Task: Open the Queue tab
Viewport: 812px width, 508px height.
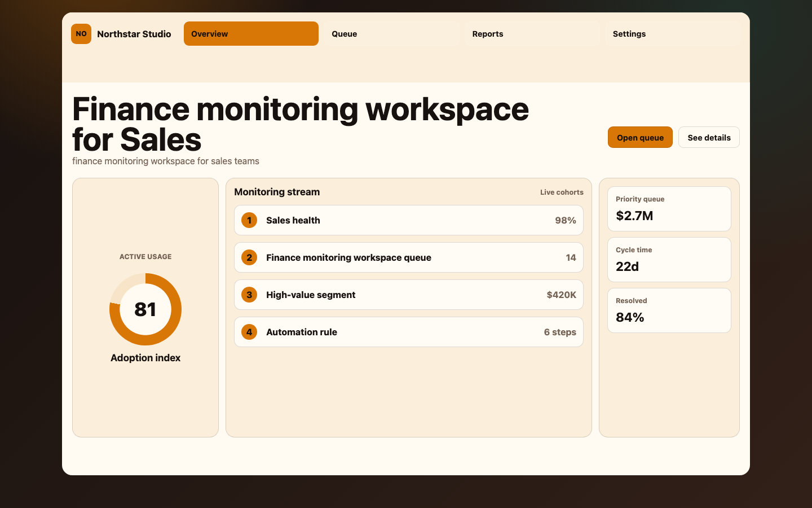Action: [x=392, y=34]
